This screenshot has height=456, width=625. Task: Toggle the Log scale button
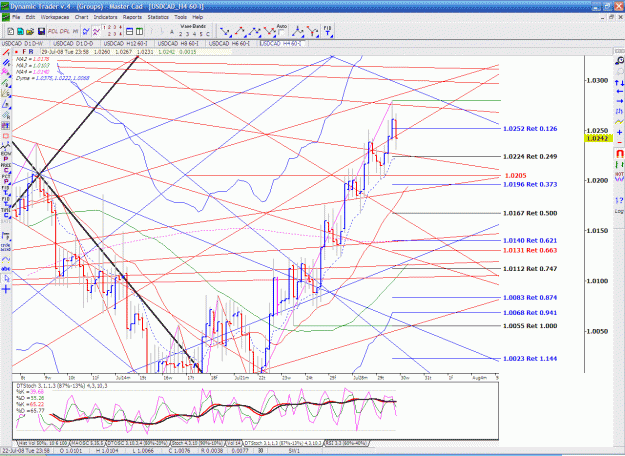click(619, 211)
